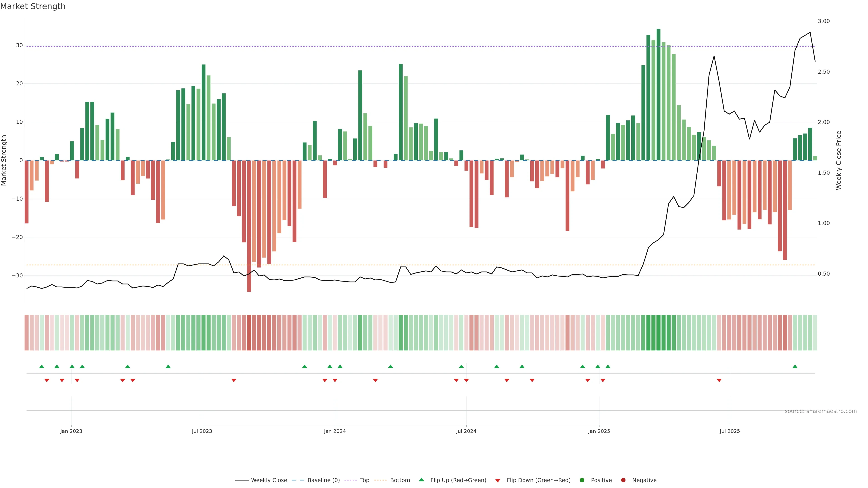Click Flip Down red triangle legend icon
Image resolution: width=868 pixels, height=488 pixels.
pyautogui.click(x=498, y=481)
